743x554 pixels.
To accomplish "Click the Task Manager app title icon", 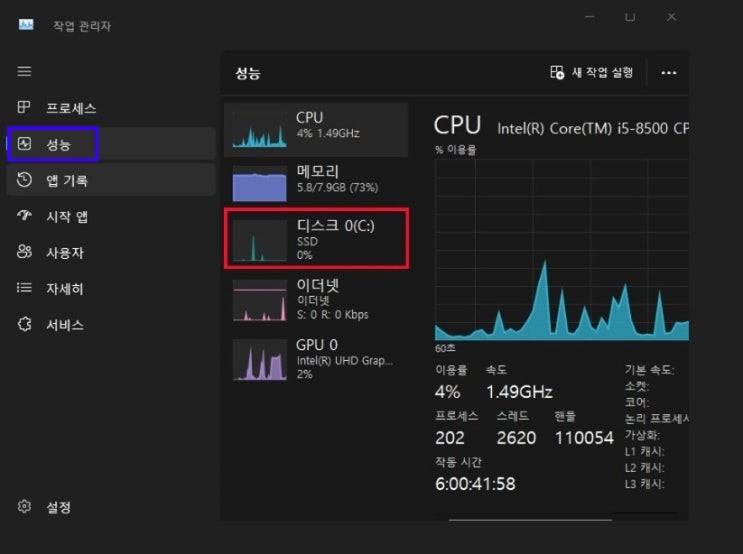I will point(26,24).
